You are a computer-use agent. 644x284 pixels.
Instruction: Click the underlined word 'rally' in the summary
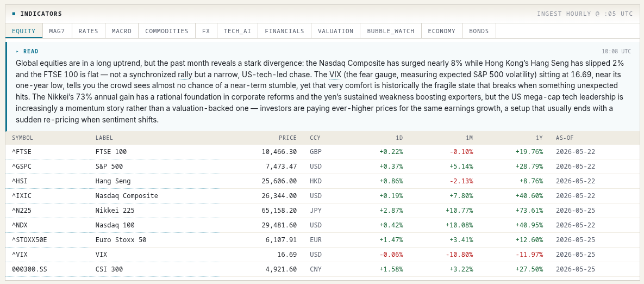coord(185,75)
